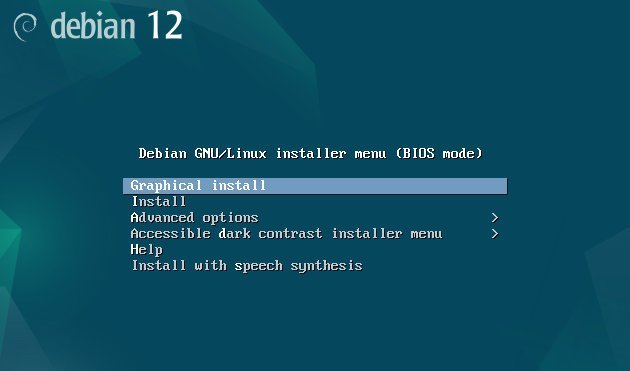Select the Graphical install entry

(x=315, y=186)
